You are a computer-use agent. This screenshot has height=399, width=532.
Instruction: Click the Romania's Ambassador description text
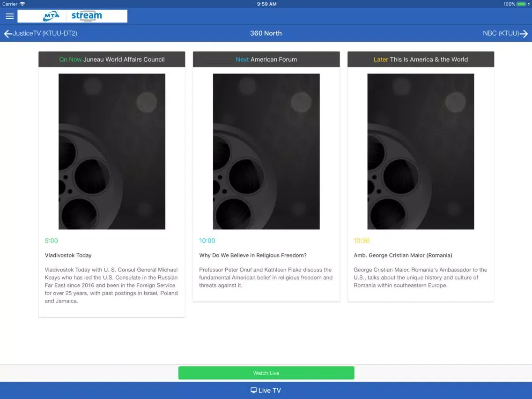pyautogui.click(x=420, y=278)
